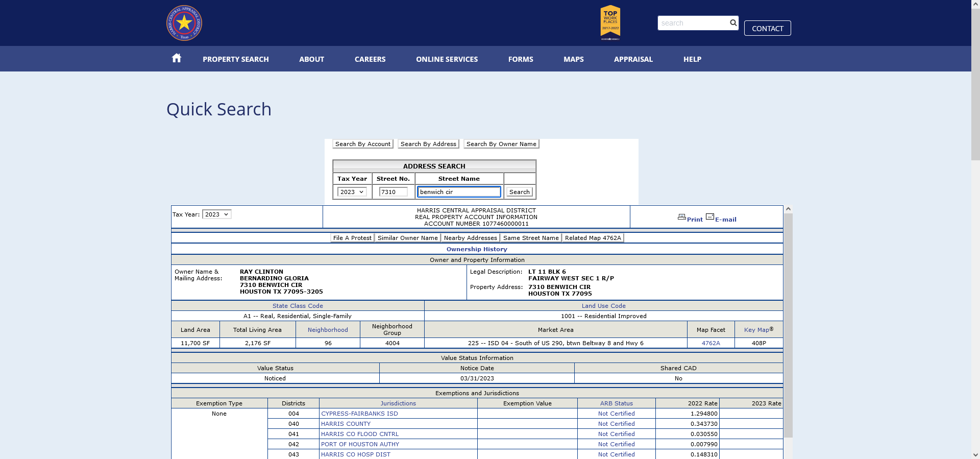Open the account Tax Year 2023 dropdown
Image resolution: width=980 pixels, height=459 pixels.
coord(216,214)
